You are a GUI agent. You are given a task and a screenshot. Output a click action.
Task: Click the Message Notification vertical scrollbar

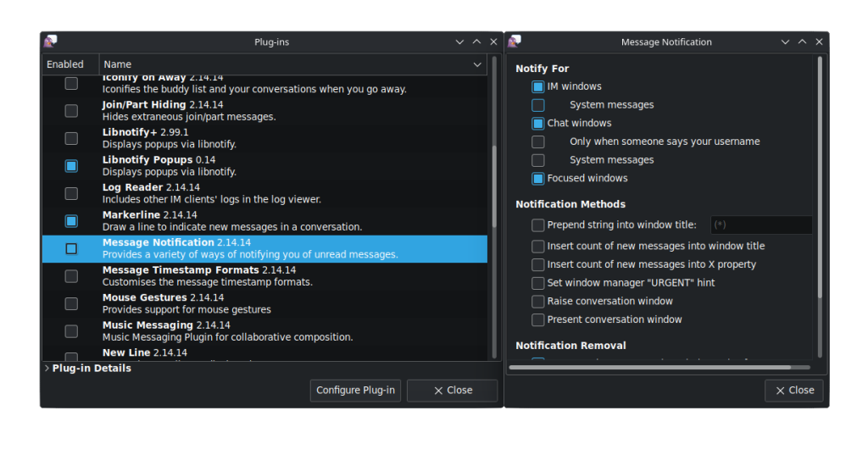click(x=820, y=177)
